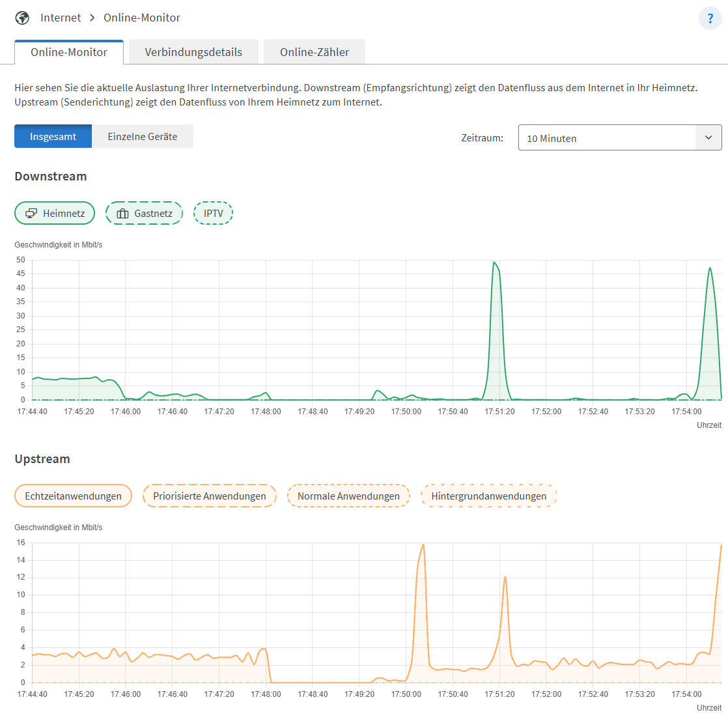Open the 10 Minuten time range selector
The image size is (728, 721).
(x=620, y=137)
